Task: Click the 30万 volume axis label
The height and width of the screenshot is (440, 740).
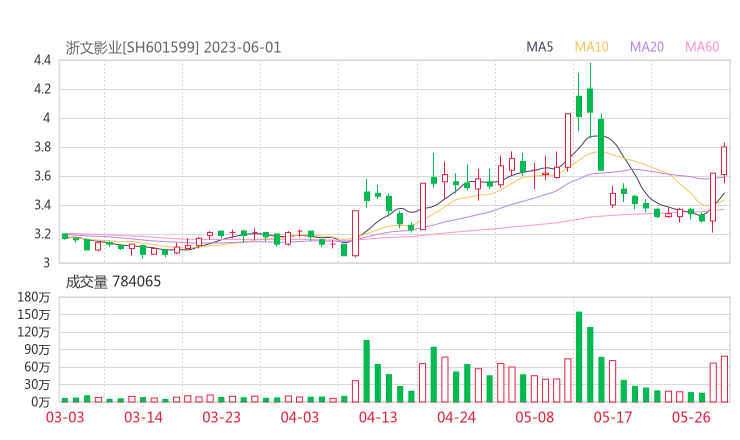Action: (x=37, y=384)
